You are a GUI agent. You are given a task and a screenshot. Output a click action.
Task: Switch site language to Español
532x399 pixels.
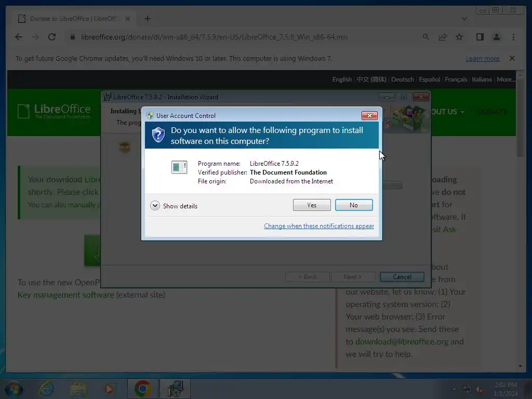429,79
